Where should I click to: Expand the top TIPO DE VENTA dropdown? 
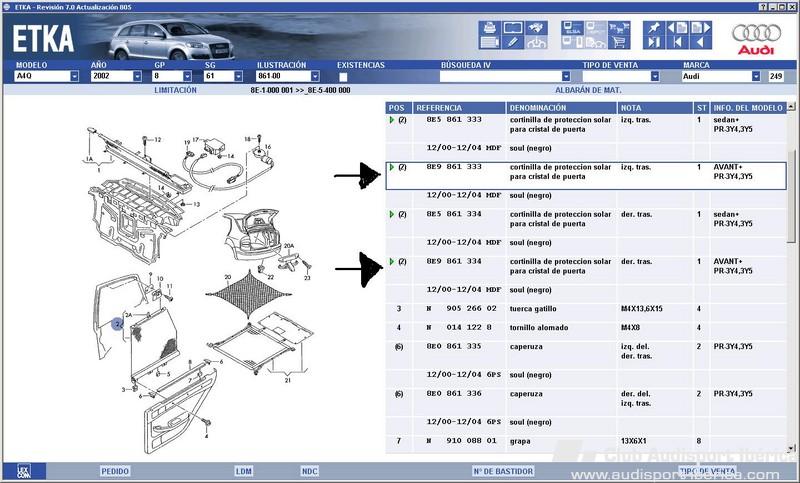tap(655, 76)
